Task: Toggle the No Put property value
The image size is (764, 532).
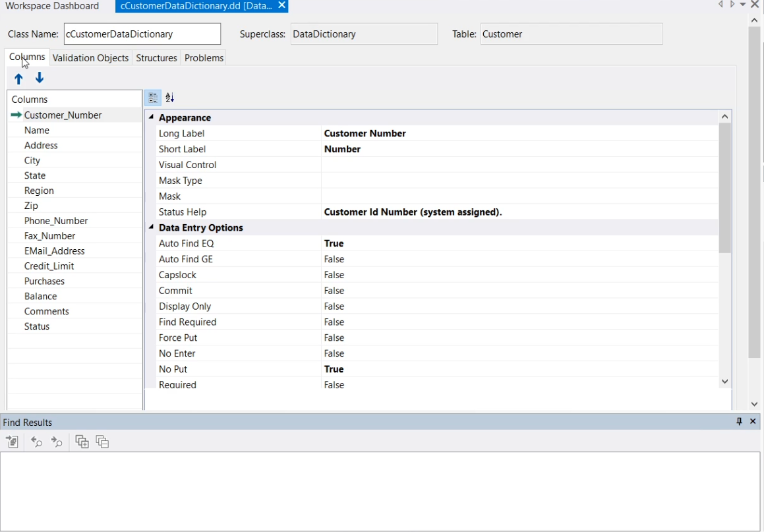Action: tap(334, 369)
